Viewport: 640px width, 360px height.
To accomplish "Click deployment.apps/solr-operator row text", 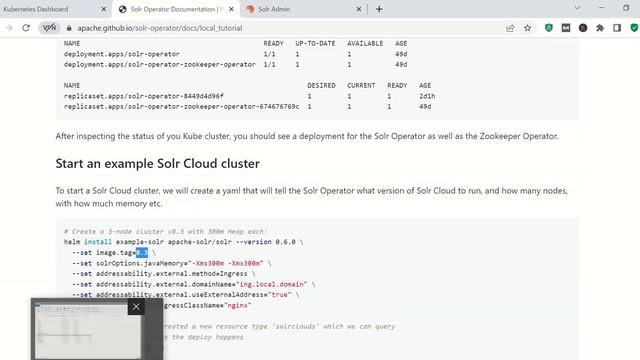I will (122, 54).
